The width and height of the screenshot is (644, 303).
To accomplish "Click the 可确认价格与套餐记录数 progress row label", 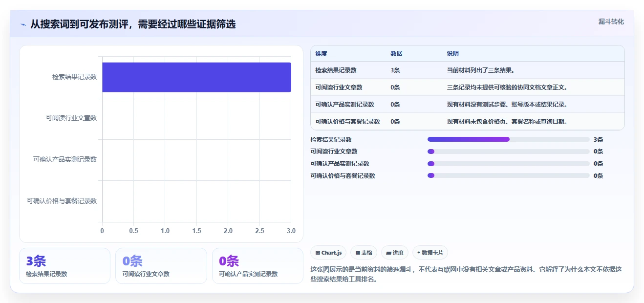I will click(343, 175).
